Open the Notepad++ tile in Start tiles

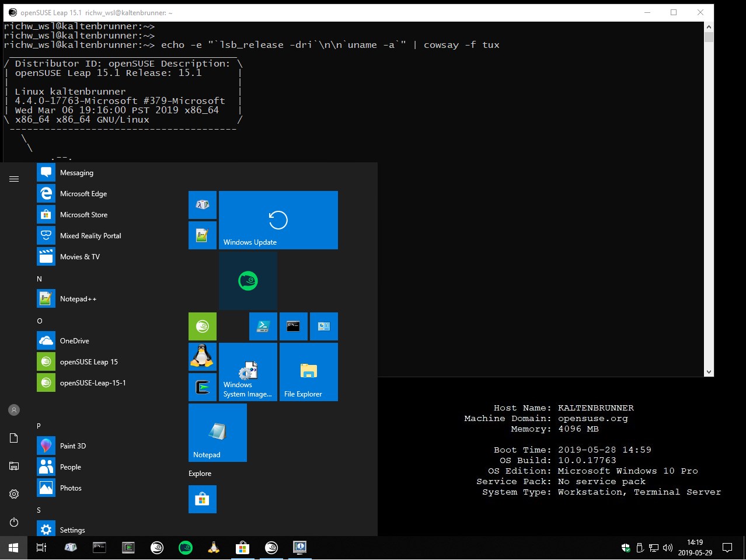tap(203, 235)
